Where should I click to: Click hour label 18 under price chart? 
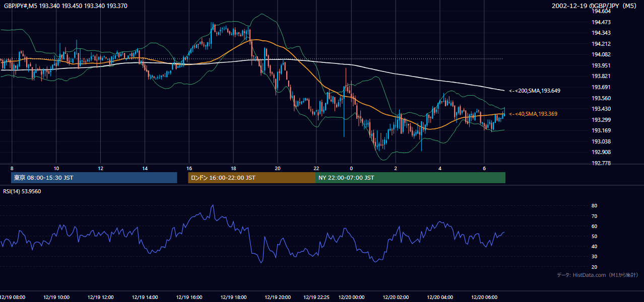234,168
